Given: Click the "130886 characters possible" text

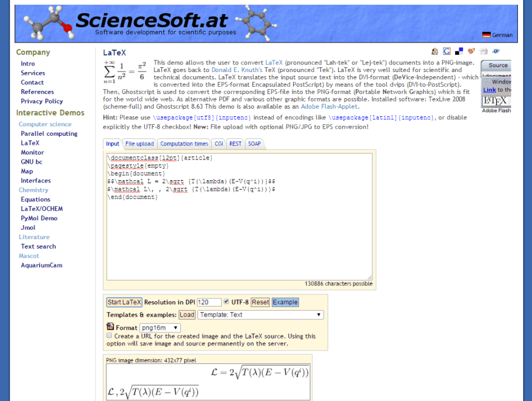Looking at the screenshot, I should click(x=338, y=283).
